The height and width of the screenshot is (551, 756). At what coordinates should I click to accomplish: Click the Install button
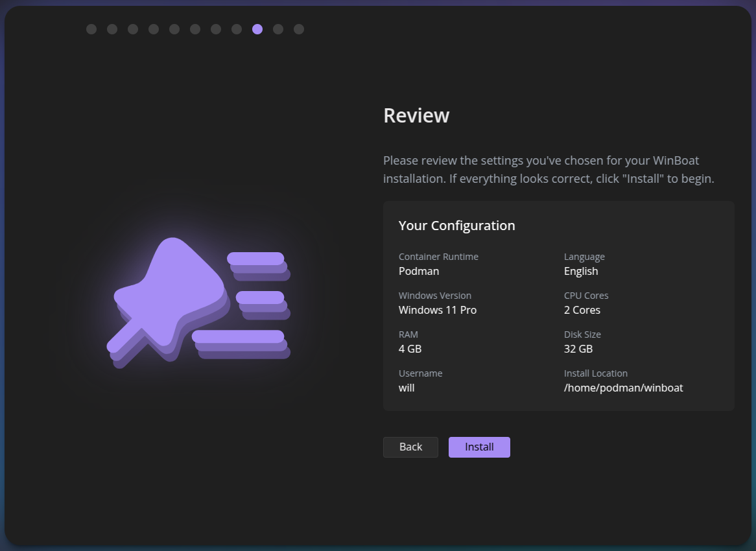pos(479,447)
